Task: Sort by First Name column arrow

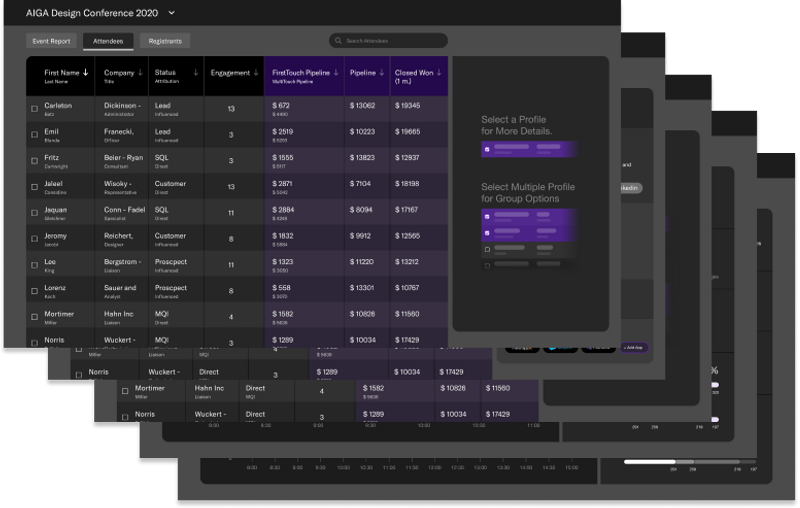Action: pyautogui.click(x=86, y=72)
